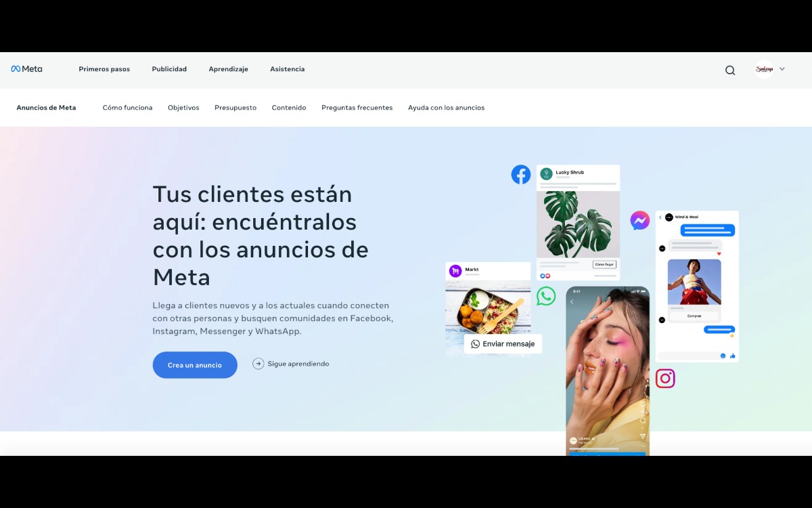The width and height of the screenshot is (812, 508).
Task: Open search with the magnifier icon
Action: click(x=729, y=70)
